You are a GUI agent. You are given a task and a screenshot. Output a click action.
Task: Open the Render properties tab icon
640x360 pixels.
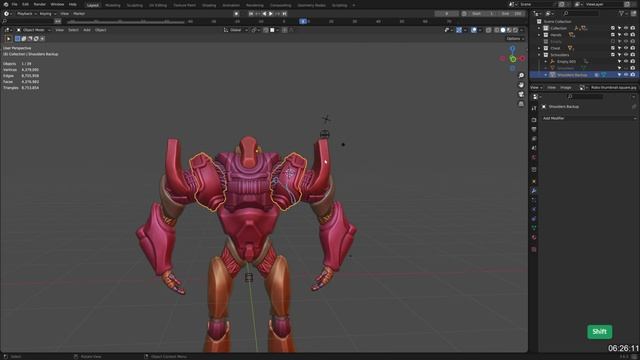click(x=534, y=120)
